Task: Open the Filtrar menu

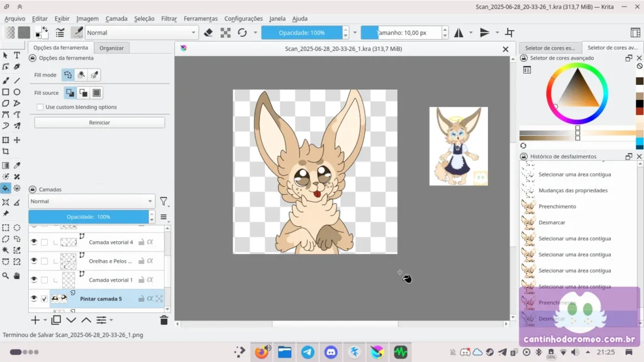Action: pos(169,18)
